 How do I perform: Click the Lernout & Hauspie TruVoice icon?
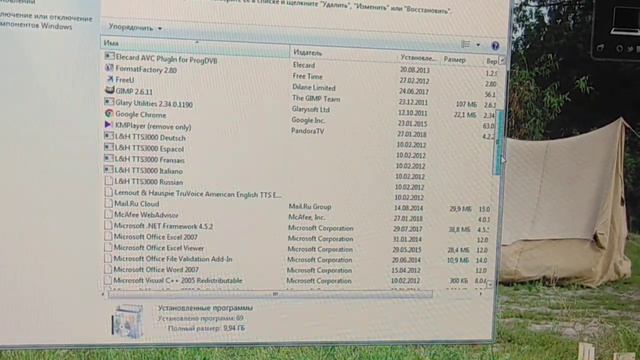click(108, 191)
